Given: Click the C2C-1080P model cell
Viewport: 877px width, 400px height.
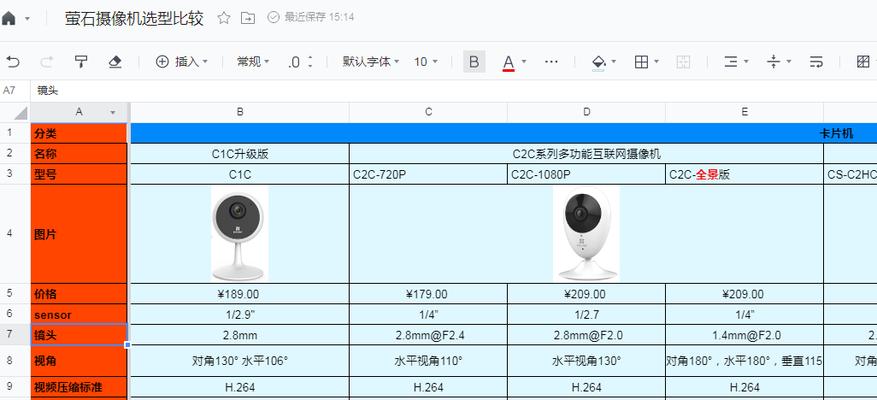Looking at the screenshot, I should coord(587,175).
